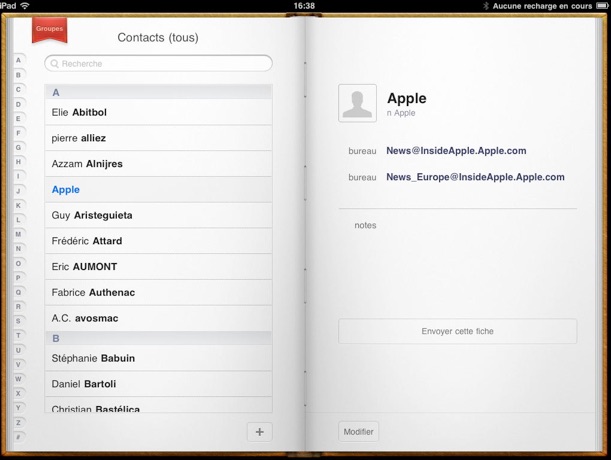This screenshot has width=611, height=460.
Task: Select contact Stéphanie Babuin
Action: click(158, 358)
